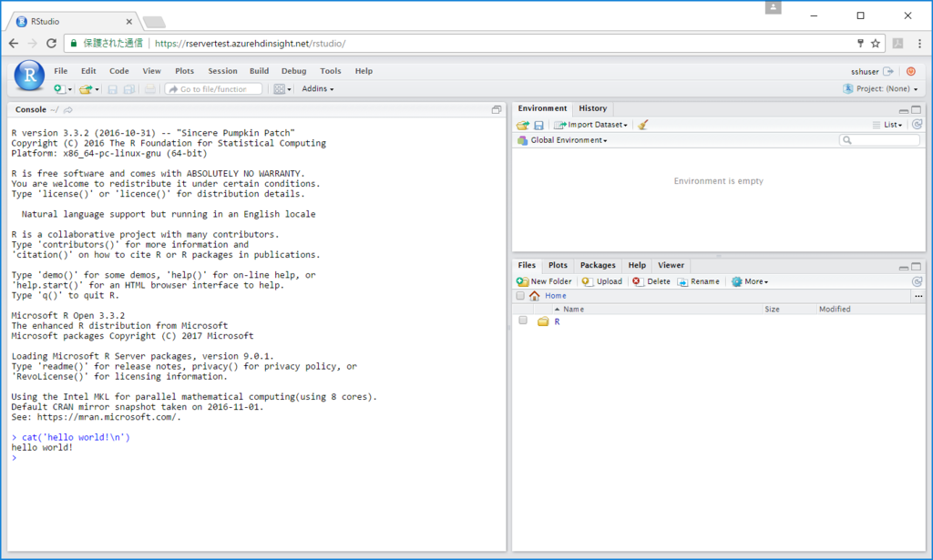The image size is (933, 560).
Task: Click the ellipsis go-to-directory button
Action: tap(918, 296)
